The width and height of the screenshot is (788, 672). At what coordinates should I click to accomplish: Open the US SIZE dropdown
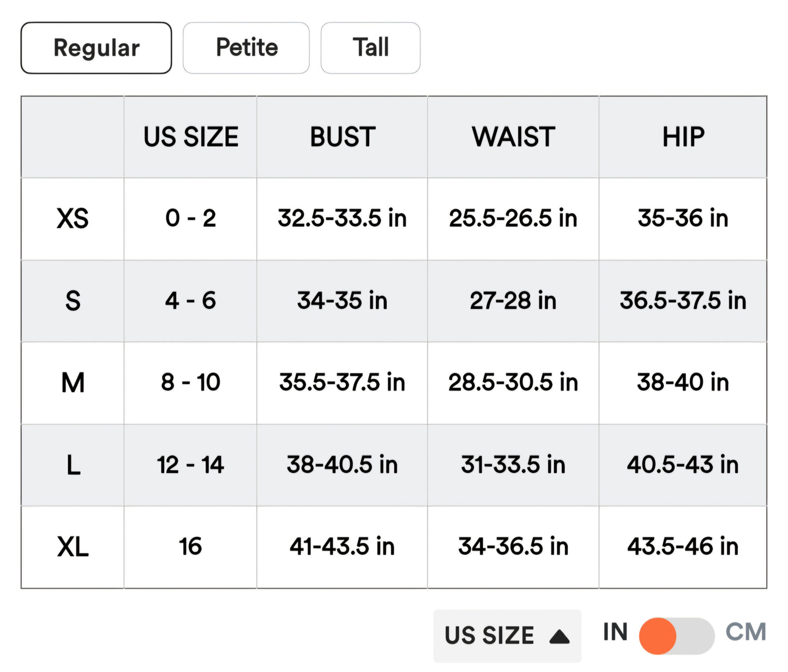(506, 635)
